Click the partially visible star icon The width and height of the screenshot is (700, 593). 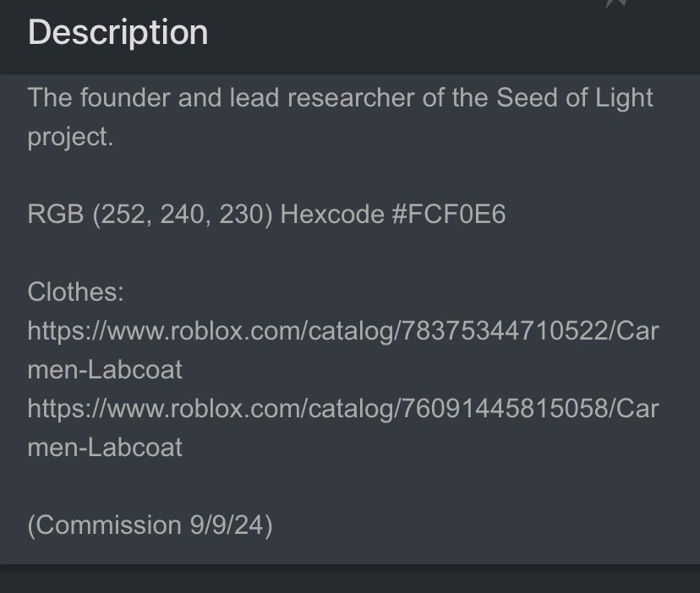617,3
